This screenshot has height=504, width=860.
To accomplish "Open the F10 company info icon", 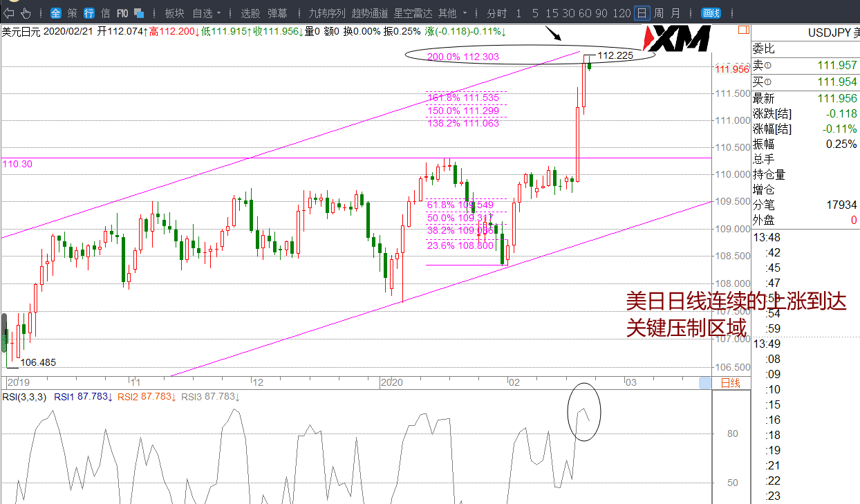I will (x=122, y=12).
